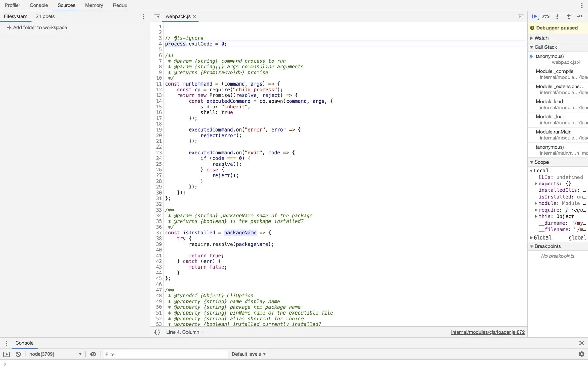
Task: Select the top (anonymous) call stack frame
Action: click(558, 59)
